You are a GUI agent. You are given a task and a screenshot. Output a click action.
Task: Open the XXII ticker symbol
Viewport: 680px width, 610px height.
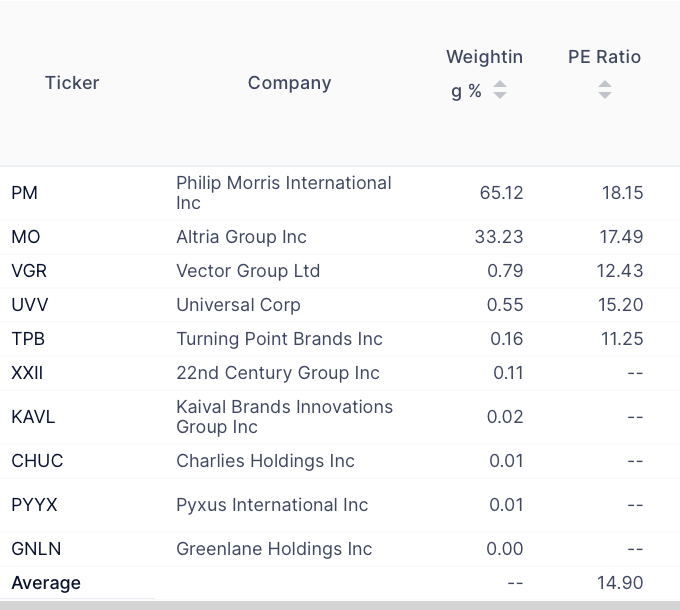(27, 373)
